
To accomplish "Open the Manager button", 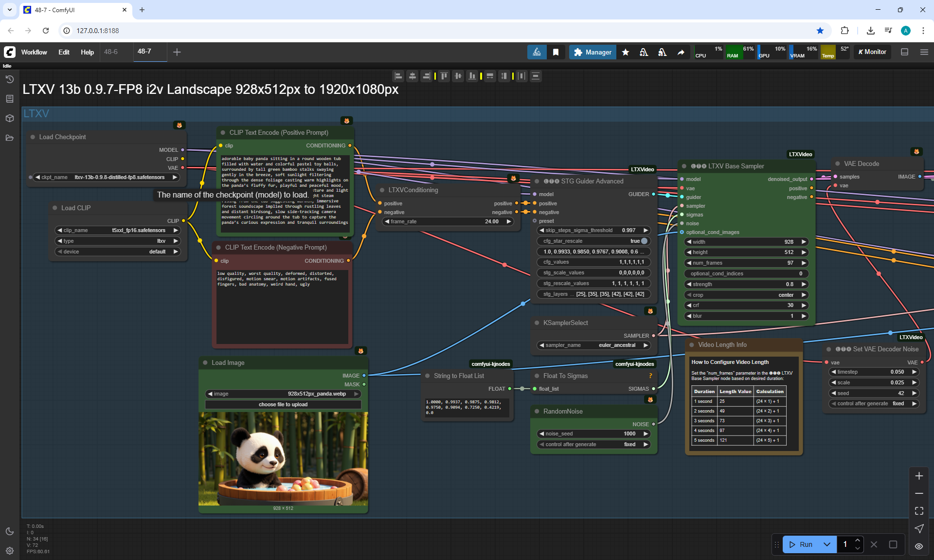I will 593,52.
